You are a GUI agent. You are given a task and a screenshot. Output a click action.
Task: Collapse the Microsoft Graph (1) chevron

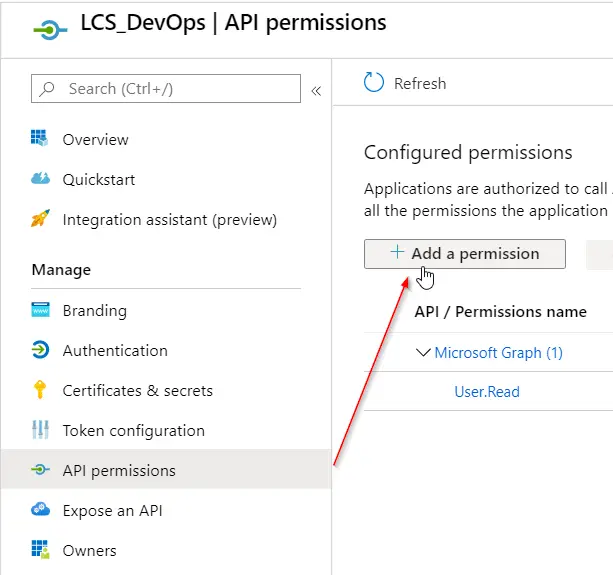pos(423,352)
